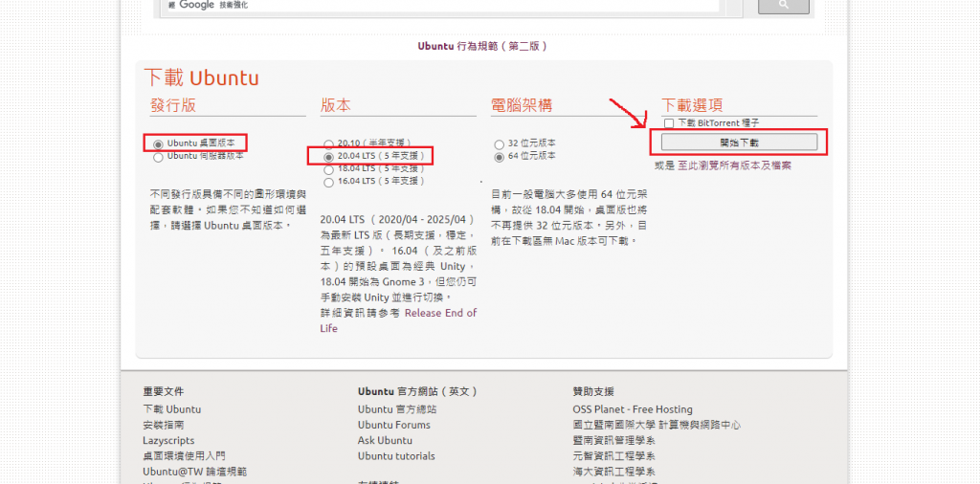Open 安裝指南 footer link
Image resolution: width=980 pixels, height=484 pixels.
[163, 426]
